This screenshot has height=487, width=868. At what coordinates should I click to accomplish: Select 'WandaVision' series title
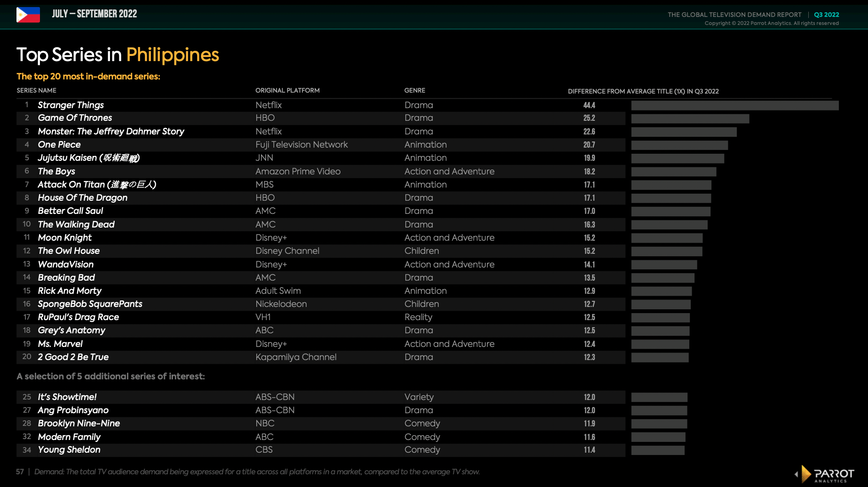click(x=66, y=265)
